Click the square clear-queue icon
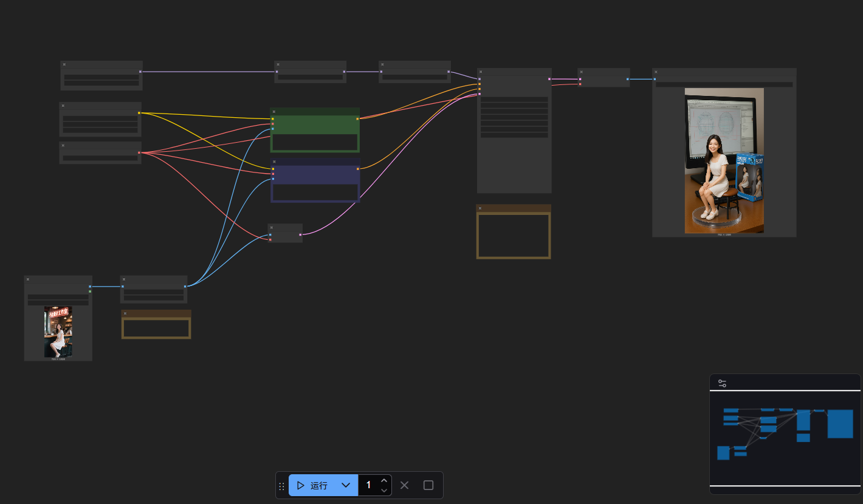Viewport: 863px width, 504px height. (x=428, y=485)
